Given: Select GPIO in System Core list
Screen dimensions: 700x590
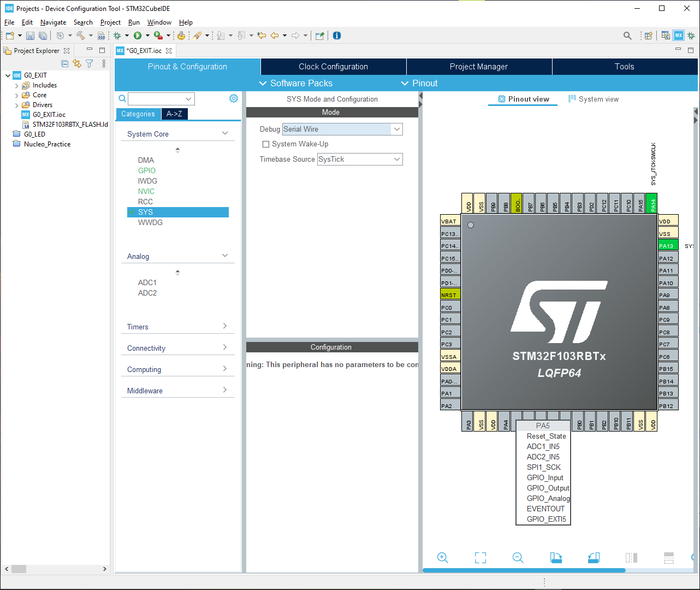Looking at the screenshot, I should click(x=147, y=170).
